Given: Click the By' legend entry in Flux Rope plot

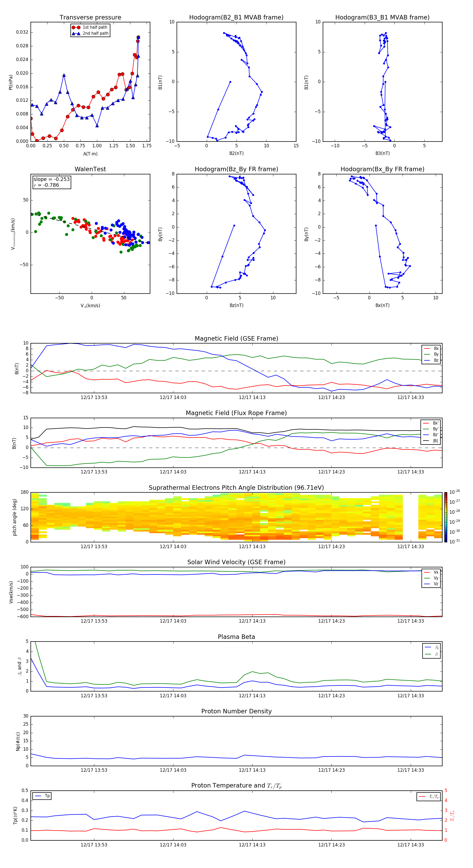Looking at the screenshot, I should 431,429.
